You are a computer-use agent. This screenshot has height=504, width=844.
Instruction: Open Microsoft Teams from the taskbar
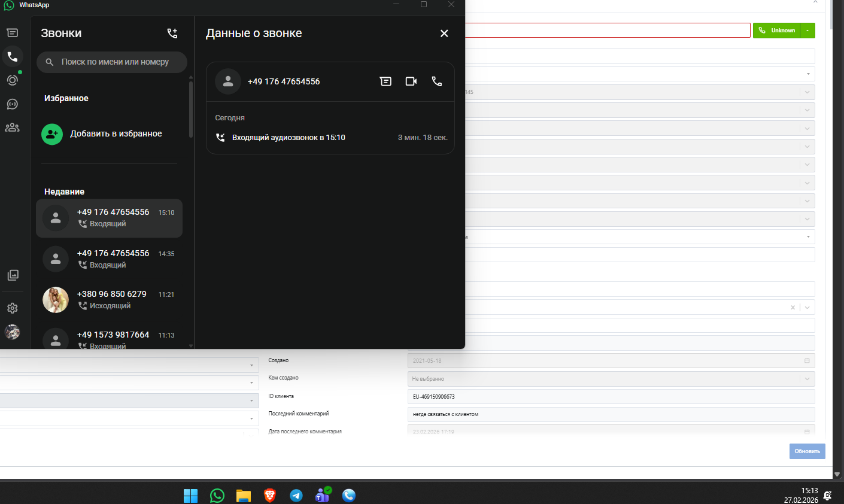pos(323,495)
